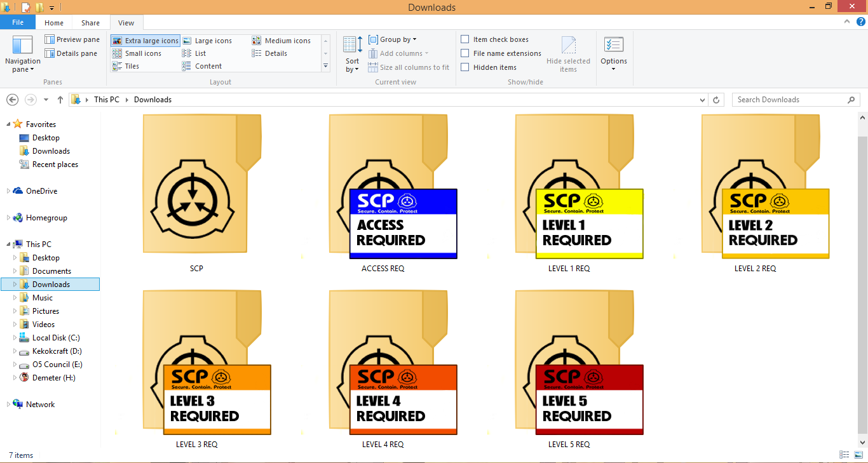This screenshot has height=463, width=868.
Task: Enable File name extensions
Action: tap(465, 53)
